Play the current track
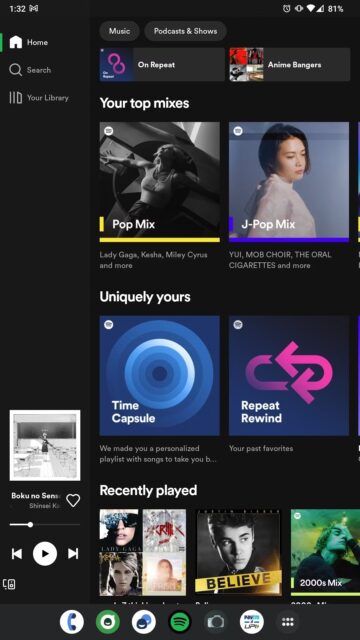The height and width of the screenshot is (640, 360). [x=45, y=554]
